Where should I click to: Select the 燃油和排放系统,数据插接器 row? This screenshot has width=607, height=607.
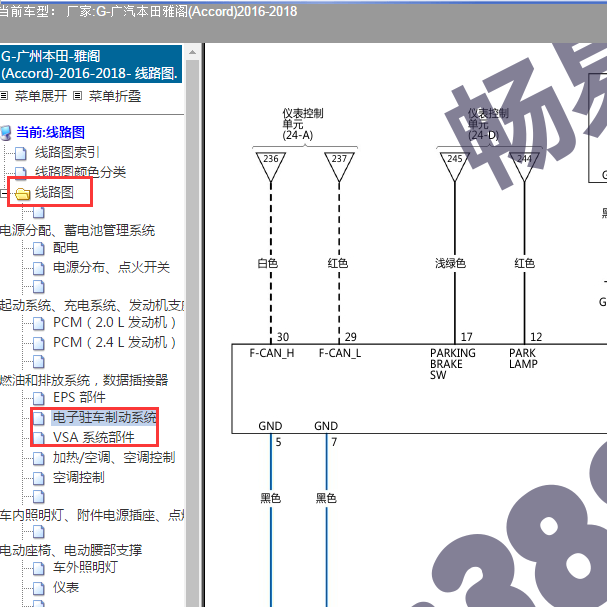pyautogui.click(x=84, y=380)
